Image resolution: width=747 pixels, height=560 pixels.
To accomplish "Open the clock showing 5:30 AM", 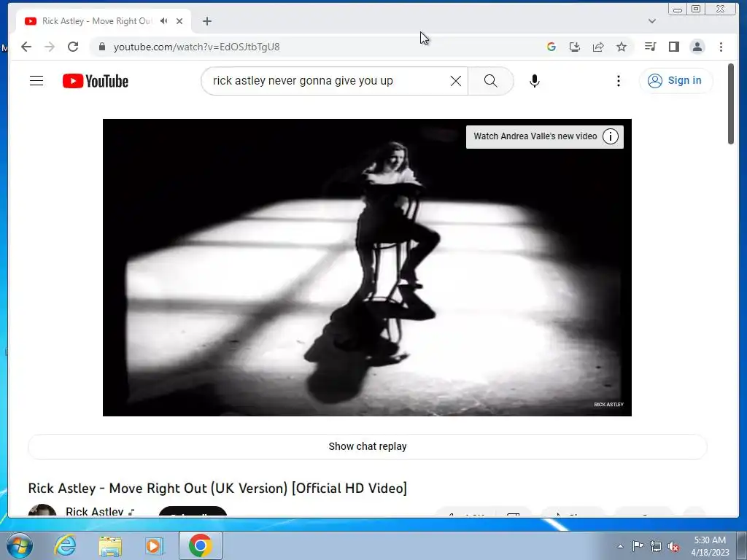I will (710, 546).
